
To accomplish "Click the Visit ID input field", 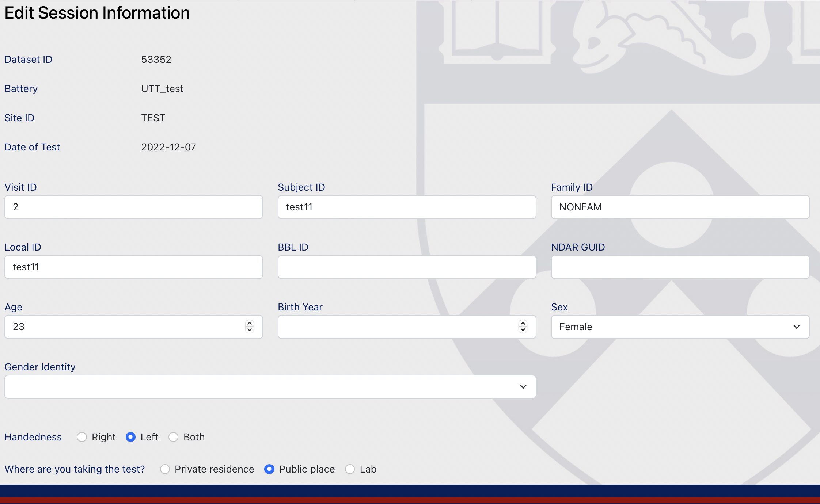I will [133, 207].
